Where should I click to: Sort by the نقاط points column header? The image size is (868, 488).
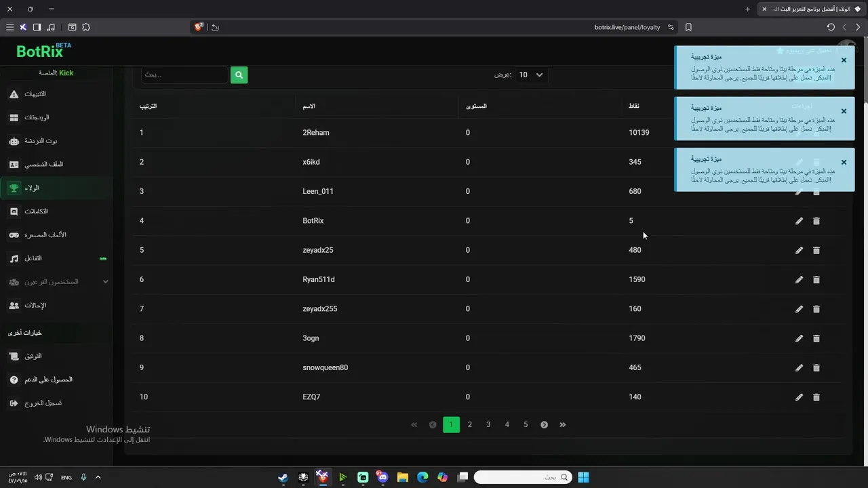tap(634, 106)
